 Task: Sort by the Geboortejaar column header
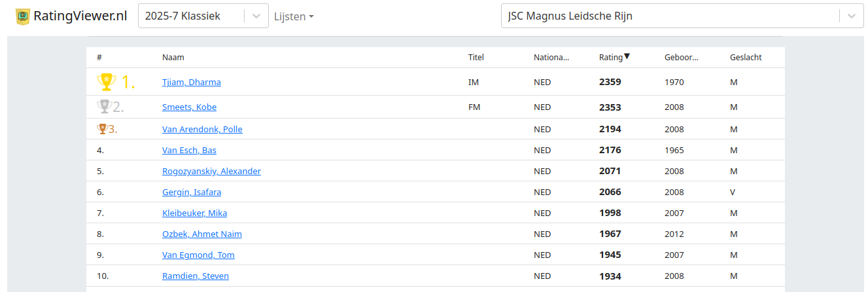click(682, 58)
